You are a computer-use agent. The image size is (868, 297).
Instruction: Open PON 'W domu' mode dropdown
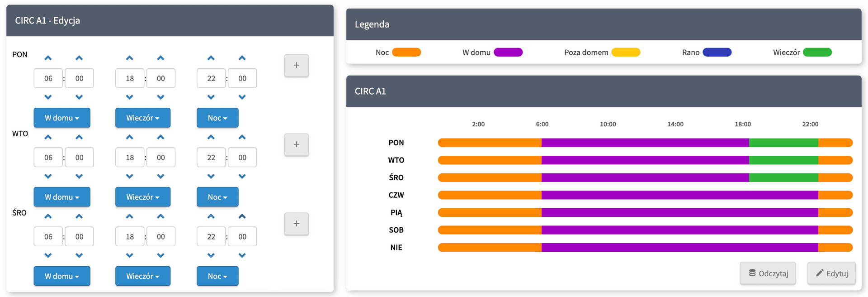(62, 118)
